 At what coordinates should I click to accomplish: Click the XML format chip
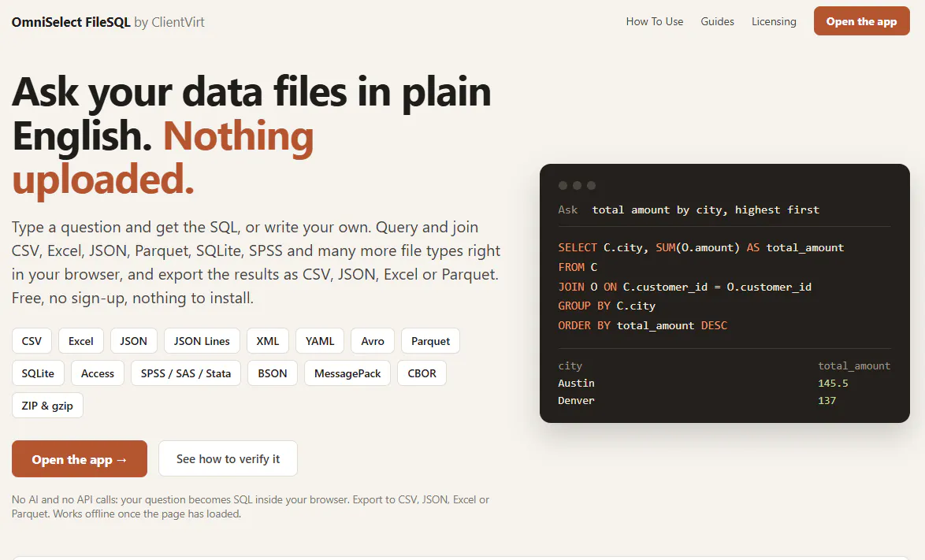(268, 341)
